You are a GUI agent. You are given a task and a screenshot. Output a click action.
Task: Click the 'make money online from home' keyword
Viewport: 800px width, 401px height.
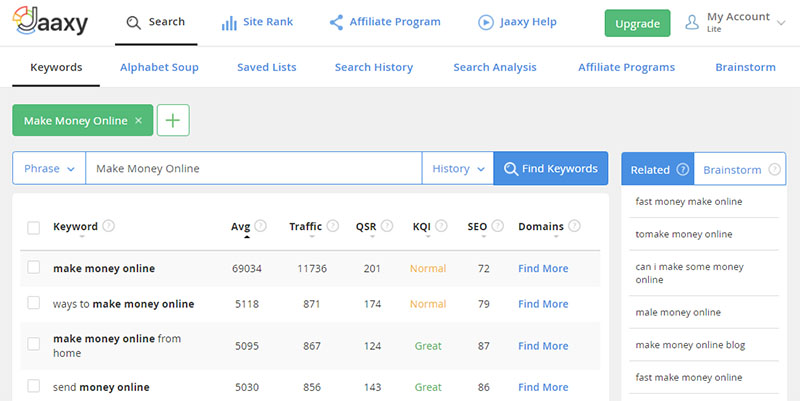tap(117, 346)
